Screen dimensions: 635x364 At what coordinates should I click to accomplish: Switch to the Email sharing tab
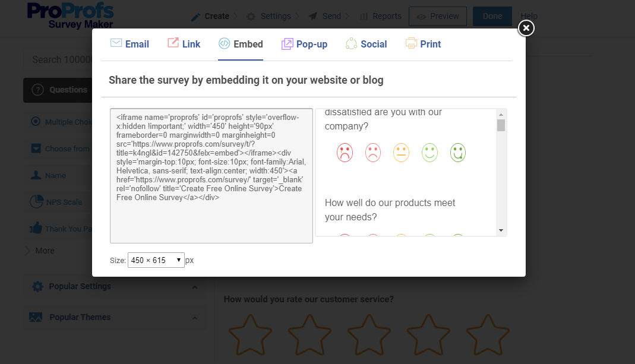[x=129, y=44]
